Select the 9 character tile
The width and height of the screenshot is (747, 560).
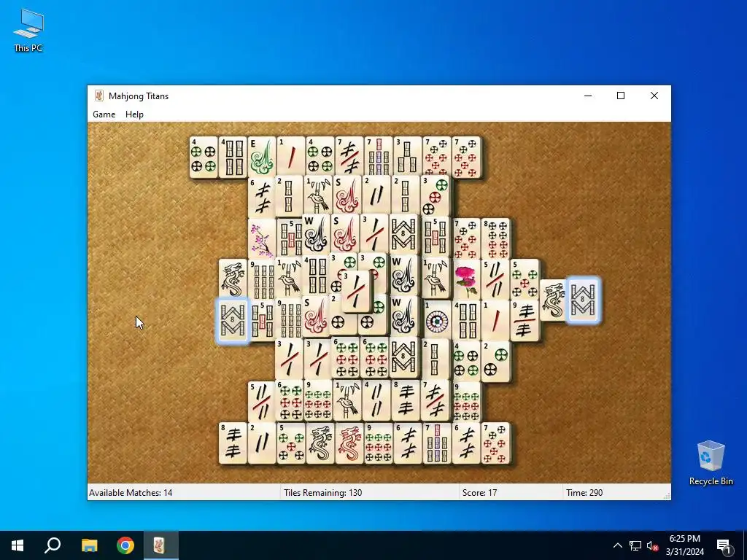click(525, 321)
